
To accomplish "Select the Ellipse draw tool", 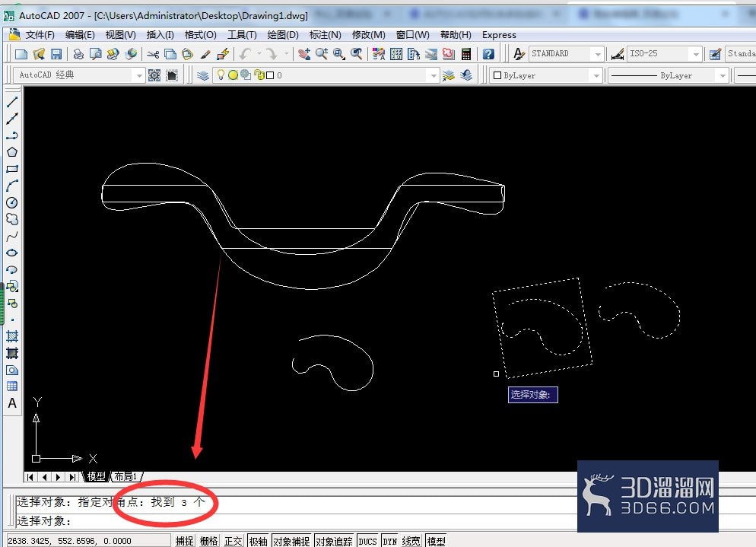I will click(x=12, y=253).
